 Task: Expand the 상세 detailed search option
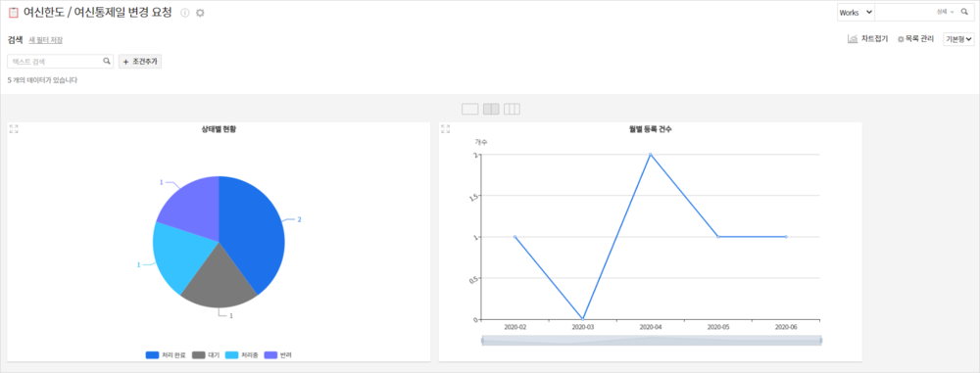click(x=945, y=12)
